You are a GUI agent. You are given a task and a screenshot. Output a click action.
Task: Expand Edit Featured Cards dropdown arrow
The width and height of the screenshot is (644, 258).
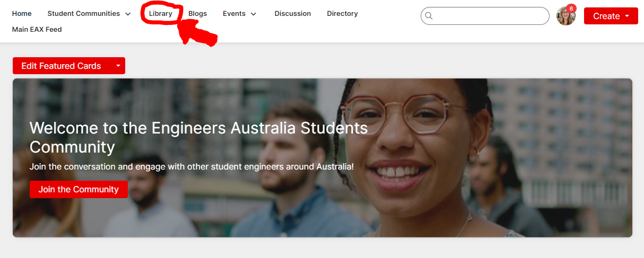click(x=118, y=66)
